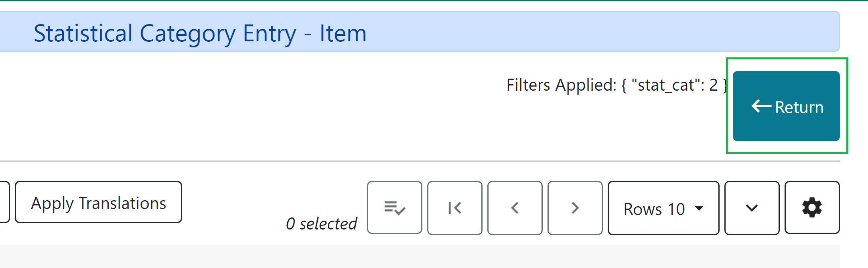Image resolution: width=868 pixels, height=268 pixels.
Task: Select the Statistical Category Entry - Item header
Action: coord(199,33)
